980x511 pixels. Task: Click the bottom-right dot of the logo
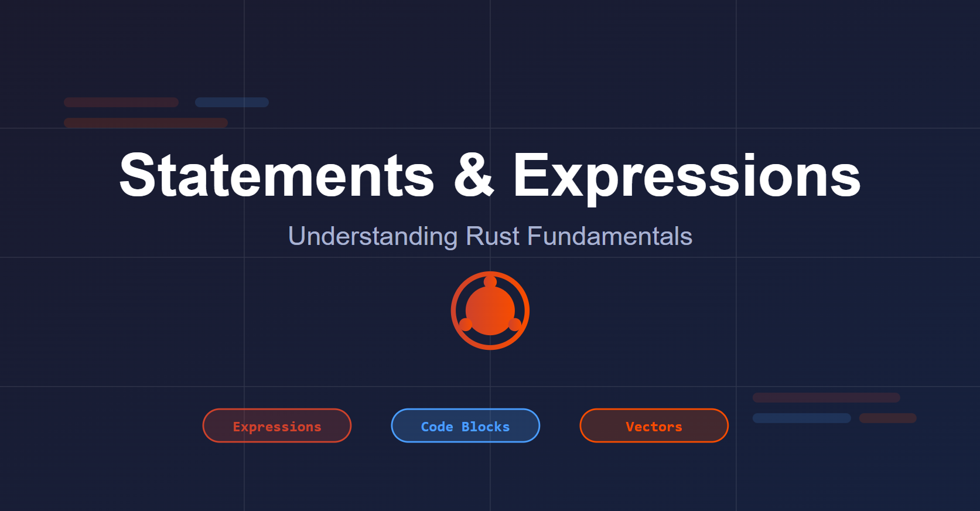(x=515, y=325)
